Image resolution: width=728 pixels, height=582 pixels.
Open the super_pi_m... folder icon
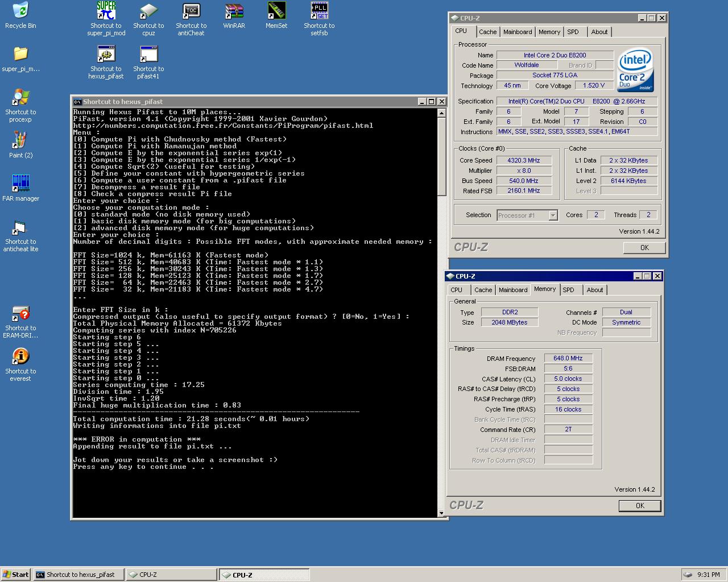(20, 53)
